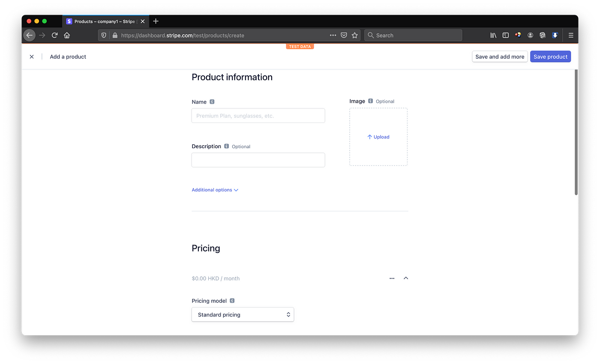The width and height of the screenshot is (600, 364).
Task: Click the TEST DATA badge
Action: point(300,46)
